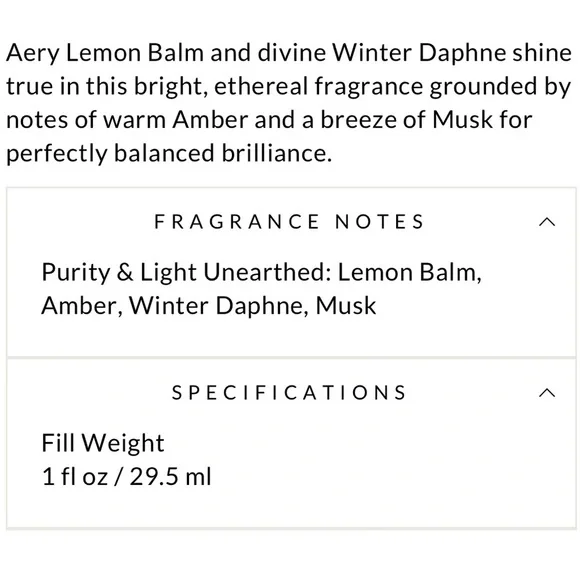The image size is (580, 580).
Task: Collapse Specifications using its chevron icon
Action: (x=547, y=393)
